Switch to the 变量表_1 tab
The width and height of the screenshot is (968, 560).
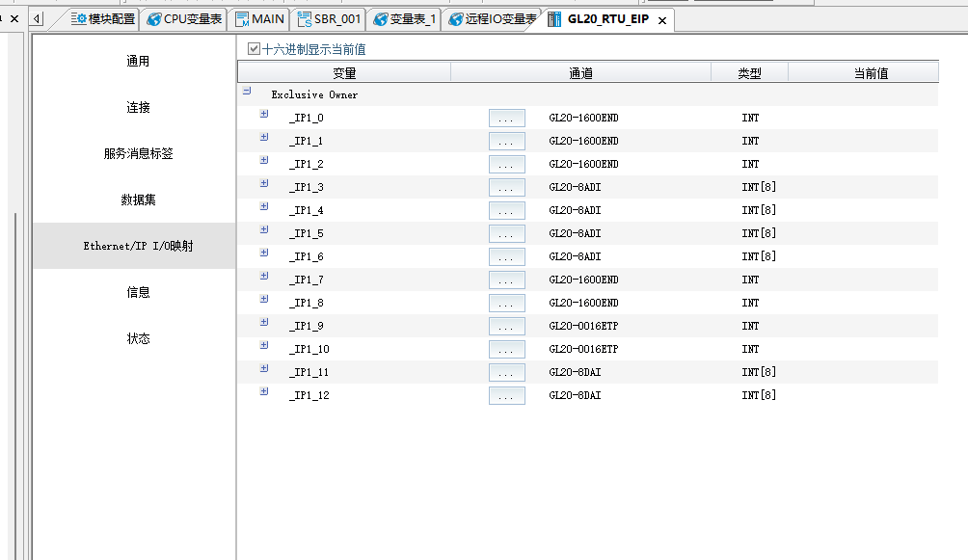click(405, 18)
